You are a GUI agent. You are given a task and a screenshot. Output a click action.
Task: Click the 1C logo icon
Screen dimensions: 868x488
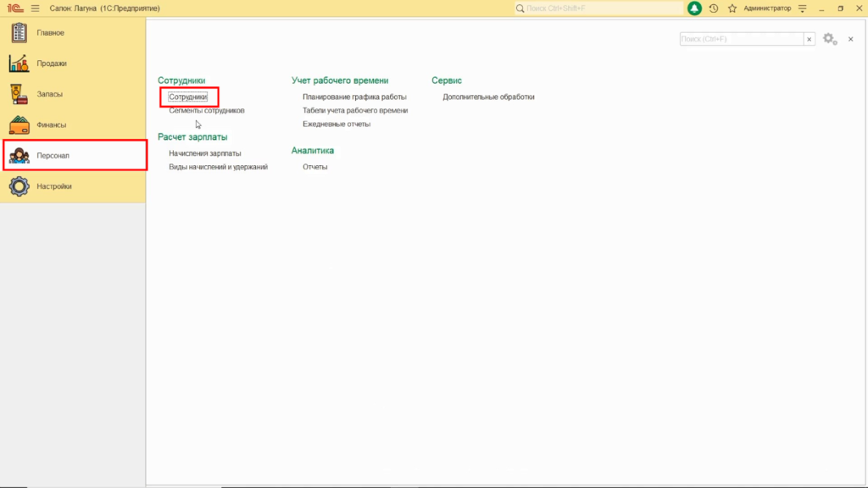tap(15, 8)
